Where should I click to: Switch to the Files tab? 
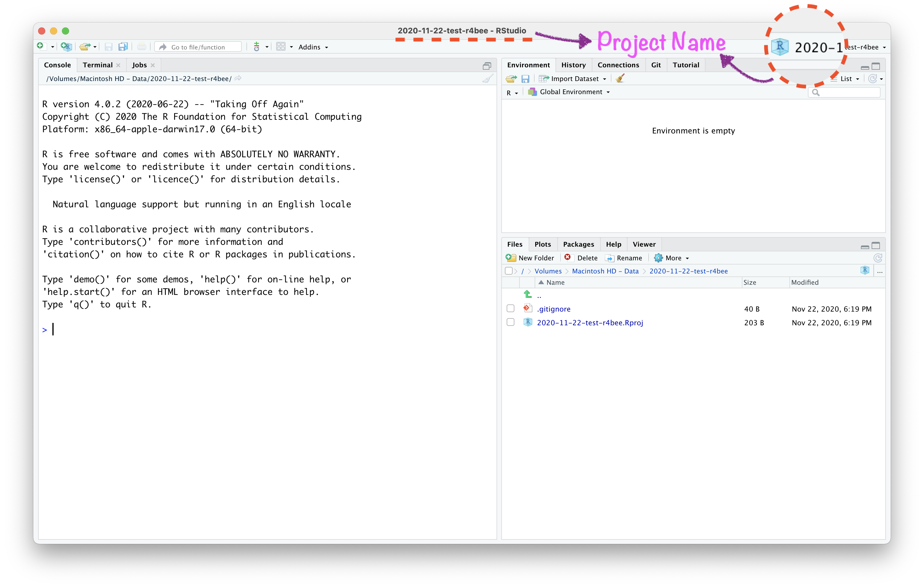[x=515, y=244]
